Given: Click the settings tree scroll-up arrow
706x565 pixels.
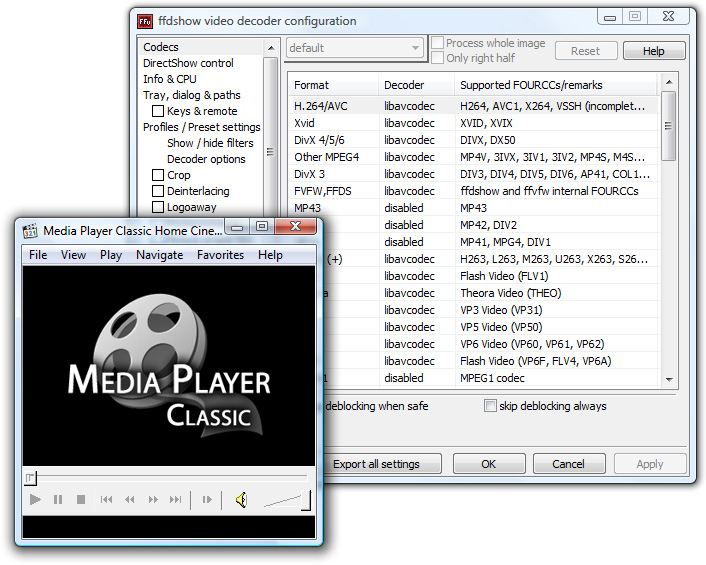Looking at the screenshot, I should (x=271, y=48).
